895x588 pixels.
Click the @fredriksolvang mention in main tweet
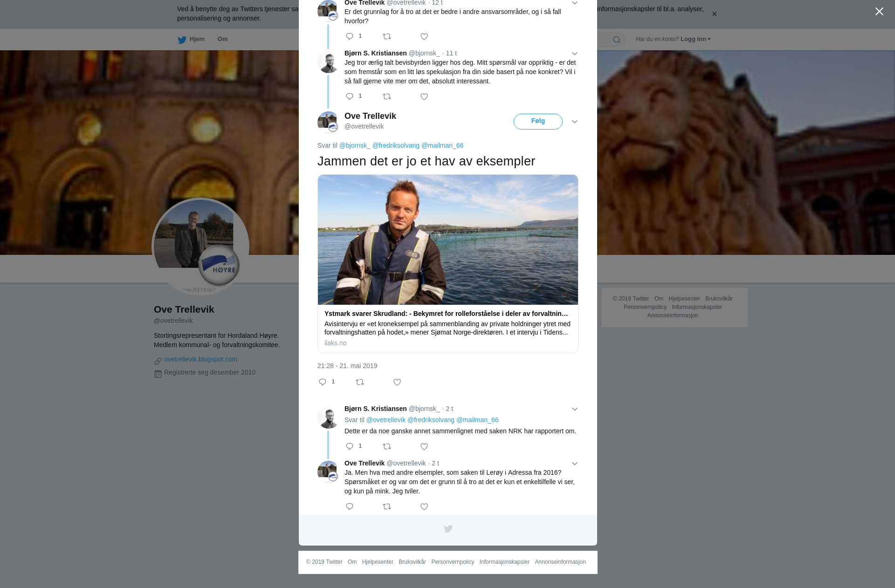click(x=396, y=145)
